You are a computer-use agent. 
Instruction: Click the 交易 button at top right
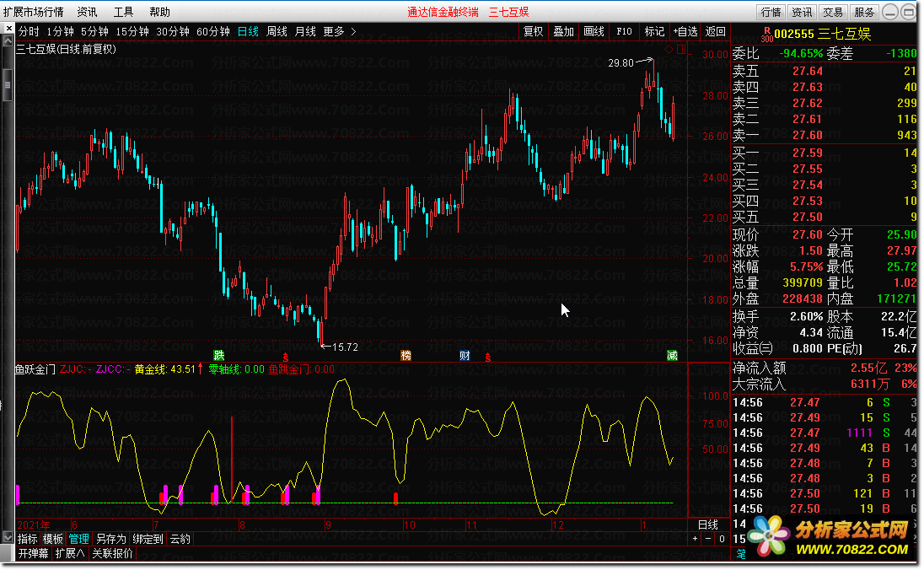(833, 12)
